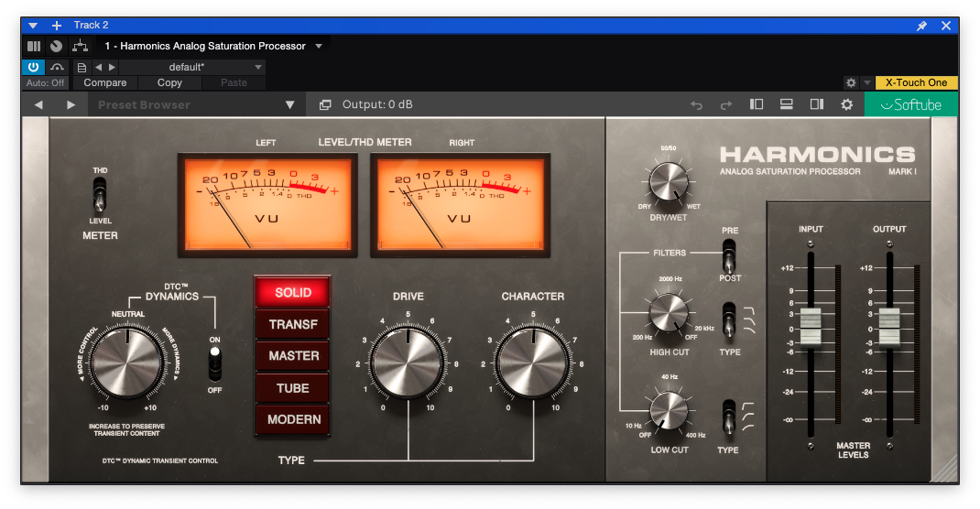Select the TUBE saturation type
This screenshot has height=509, width=980.
tap(292, 388)
